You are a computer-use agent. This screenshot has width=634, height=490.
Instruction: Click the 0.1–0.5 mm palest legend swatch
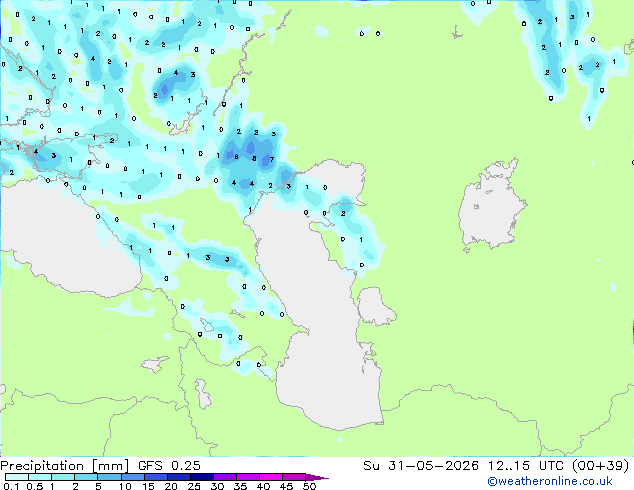tap(17, 477)
